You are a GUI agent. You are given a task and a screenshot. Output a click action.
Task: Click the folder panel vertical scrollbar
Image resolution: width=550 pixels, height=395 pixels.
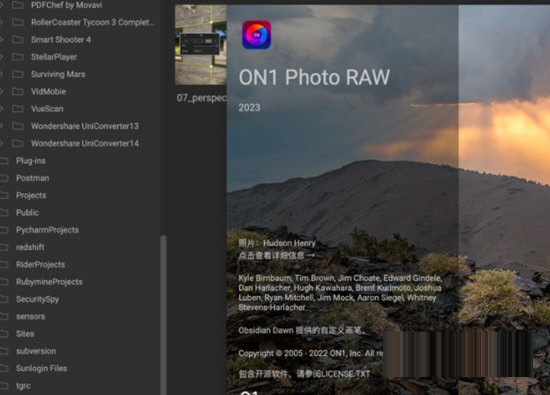tap(163, 315)
